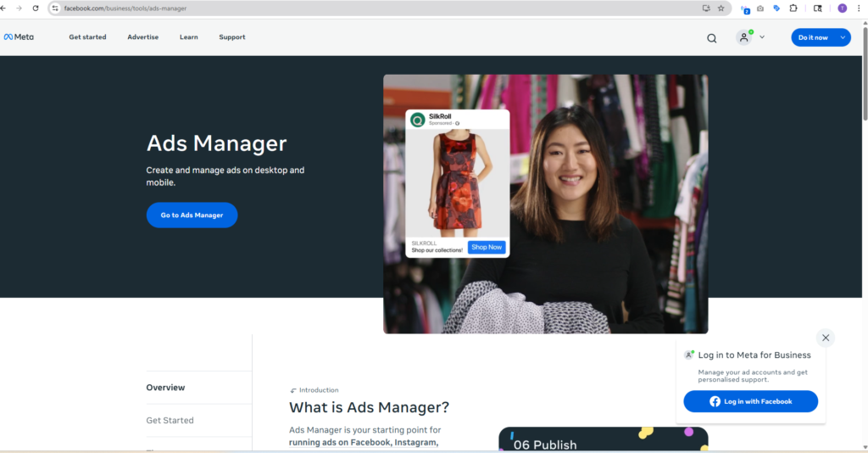Screen dimensions: 868x453
Task: View site information icon in the address bar
Action: coord(55,8)
